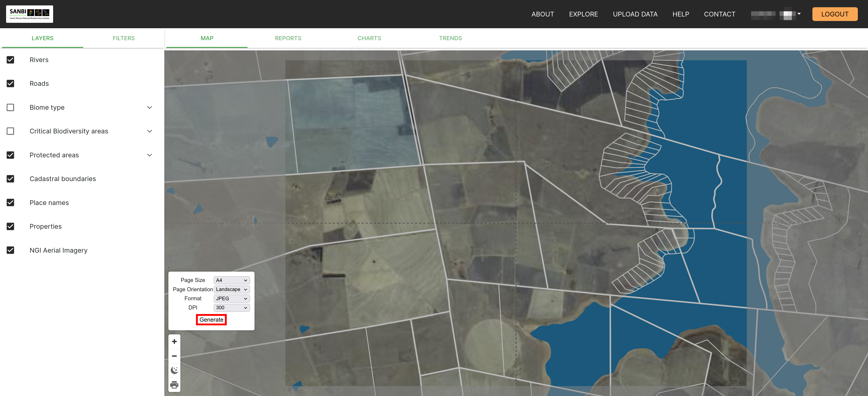
Task: Zoom in with the plus map button
Action: click(x=174, y=342)
